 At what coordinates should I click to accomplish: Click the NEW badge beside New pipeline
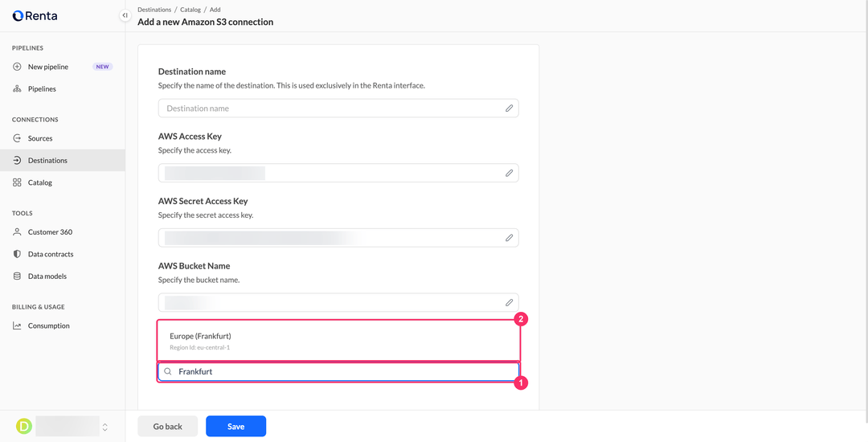tap(102, 67)
